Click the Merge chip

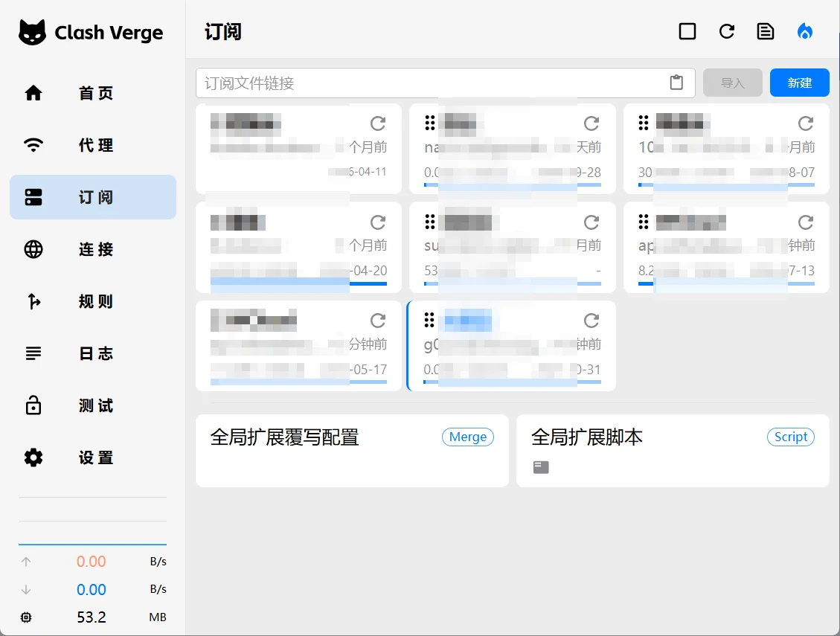tap(468, 437)
